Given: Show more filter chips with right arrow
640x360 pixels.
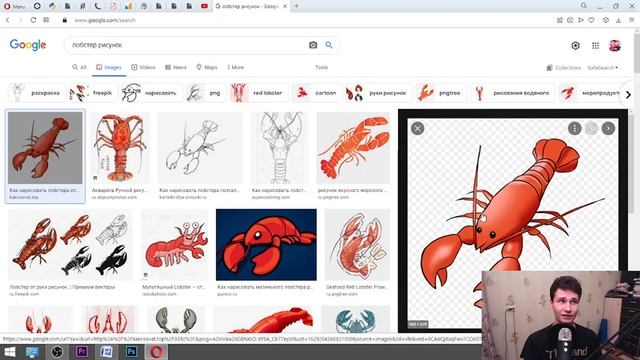Looking at the screenshot, I should tap(628, 94).
